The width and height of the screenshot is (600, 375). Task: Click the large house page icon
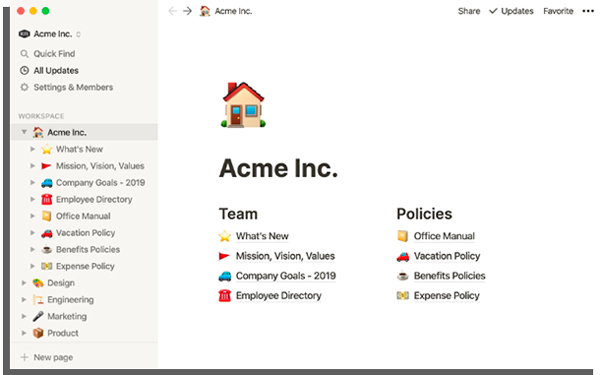[243, 105]
